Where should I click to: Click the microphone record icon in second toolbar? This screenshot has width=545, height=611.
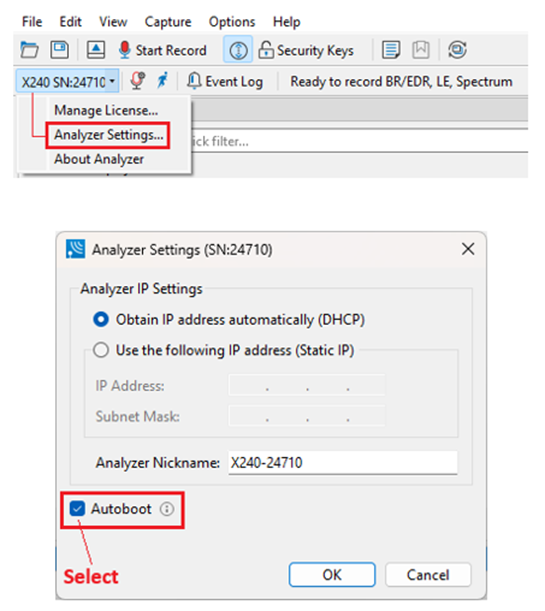[x=138, y=81]
